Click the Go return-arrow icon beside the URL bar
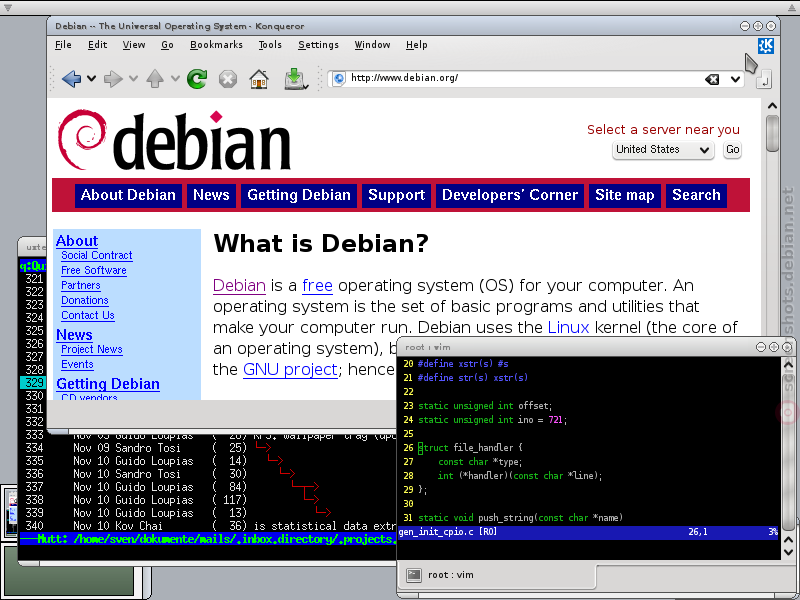 [763, 80]
